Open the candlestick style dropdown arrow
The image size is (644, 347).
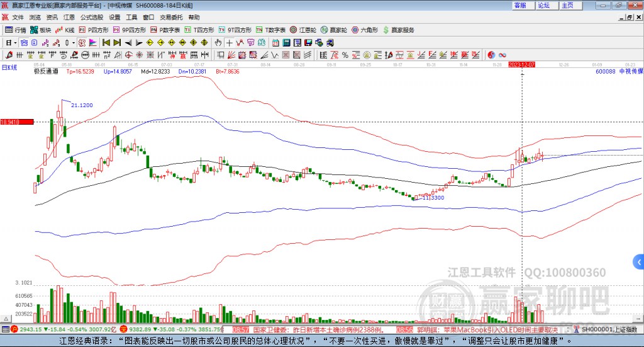[74, 43]
